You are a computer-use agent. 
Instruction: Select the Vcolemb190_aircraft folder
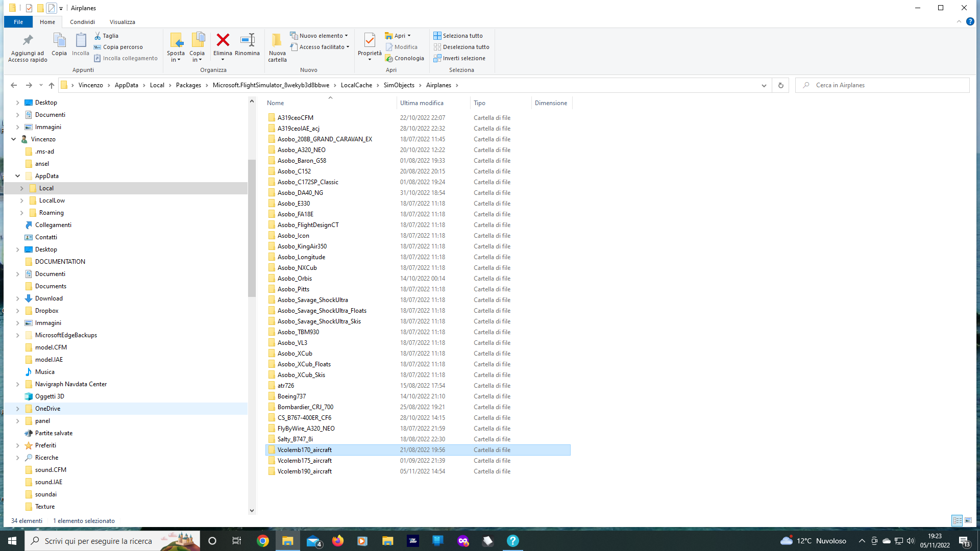tap(305, 471)
